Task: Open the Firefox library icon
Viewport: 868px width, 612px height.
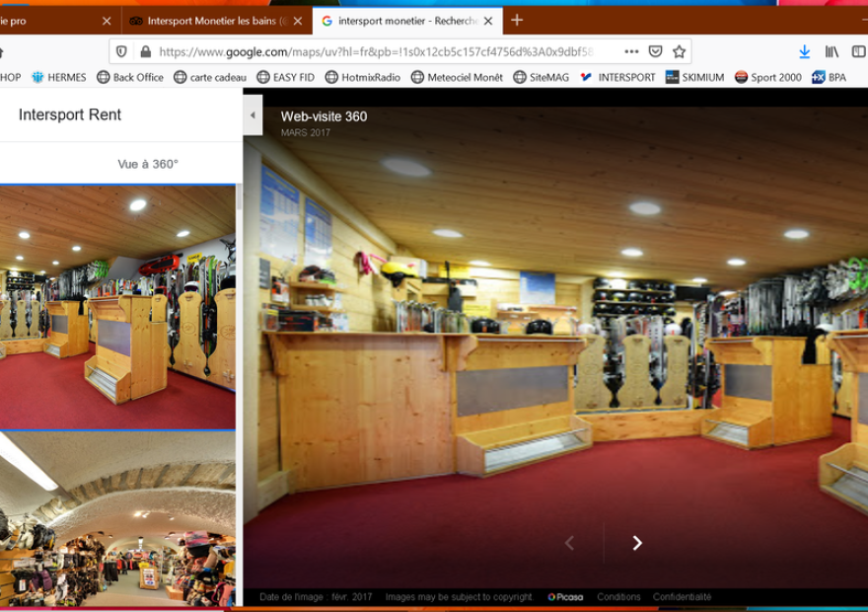Action: pos(832,51)
